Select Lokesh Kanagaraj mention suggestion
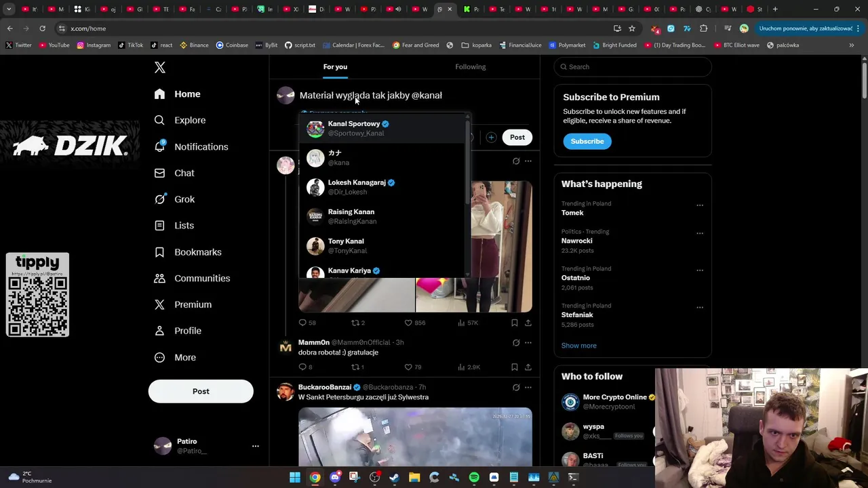 coord(383,187)
